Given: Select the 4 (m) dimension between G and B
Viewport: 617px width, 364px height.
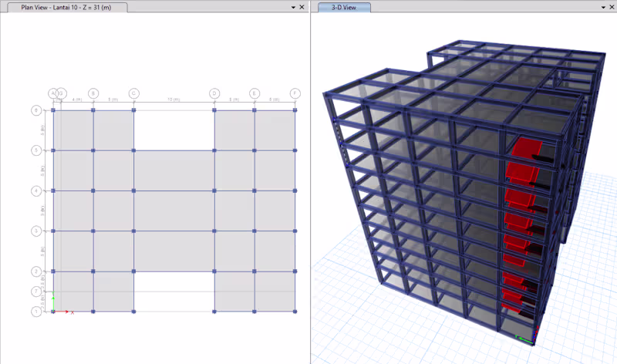Looking at the screenshot, I should pyautogui.click(x=76, y=99).
